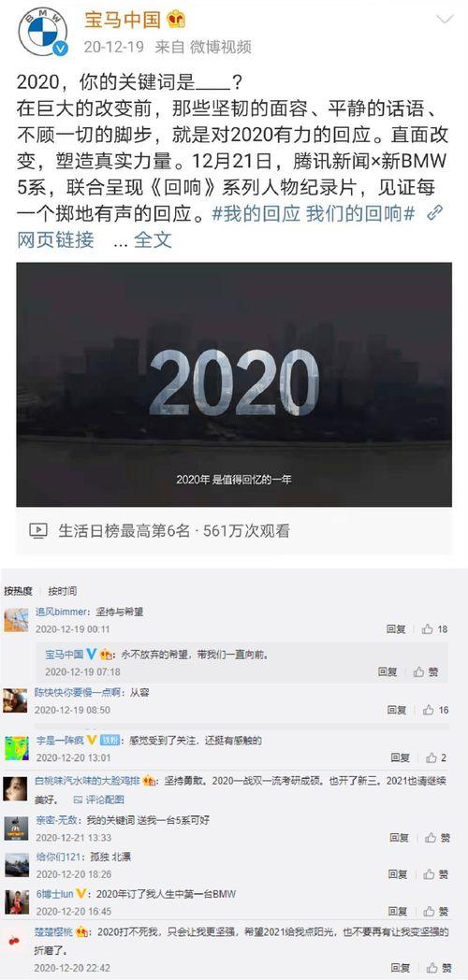Reply to 亲密-无敌's comment
This screenshot has height=980, width=468.
point(399,838)
